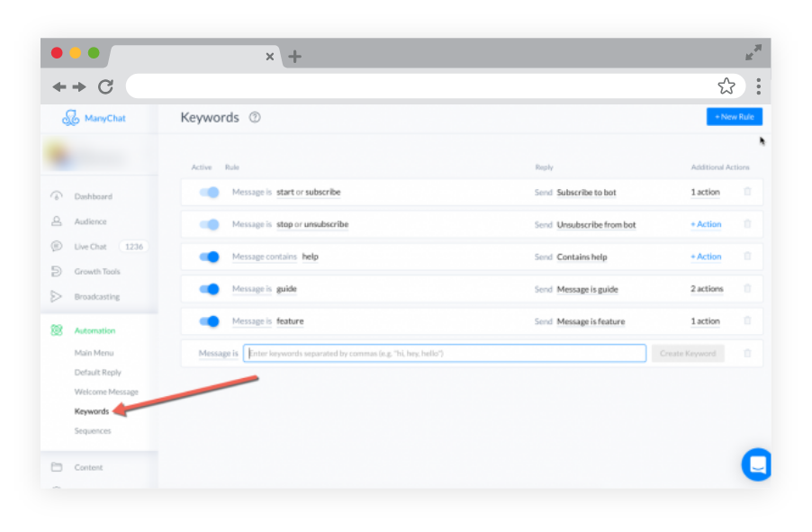Image resolution: width=812 pixels, height=532 pixels.
Task: Click the Dashboard gauge icon
Action: (57, 196)
